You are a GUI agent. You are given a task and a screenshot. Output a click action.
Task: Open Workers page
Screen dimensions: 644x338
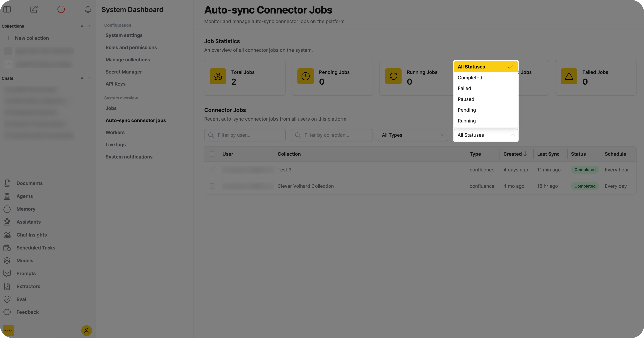(x=115, y=132)
